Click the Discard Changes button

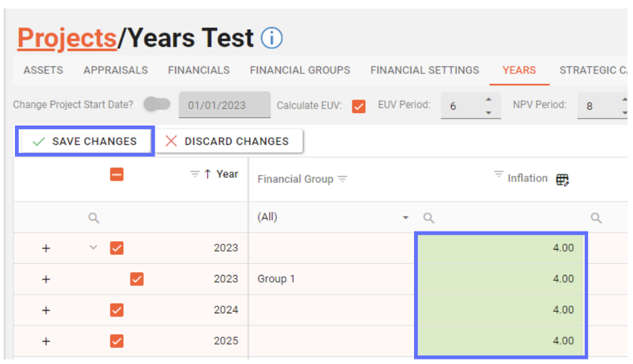229,142
